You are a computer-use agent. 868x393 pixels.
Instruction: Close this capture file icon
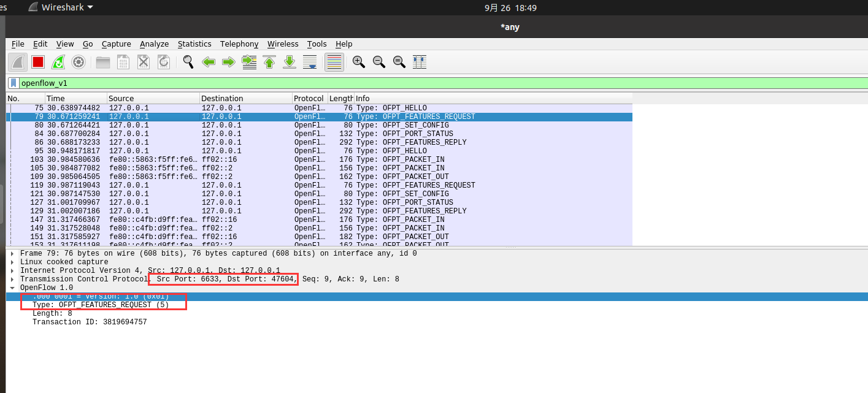(x=144, y=62)
